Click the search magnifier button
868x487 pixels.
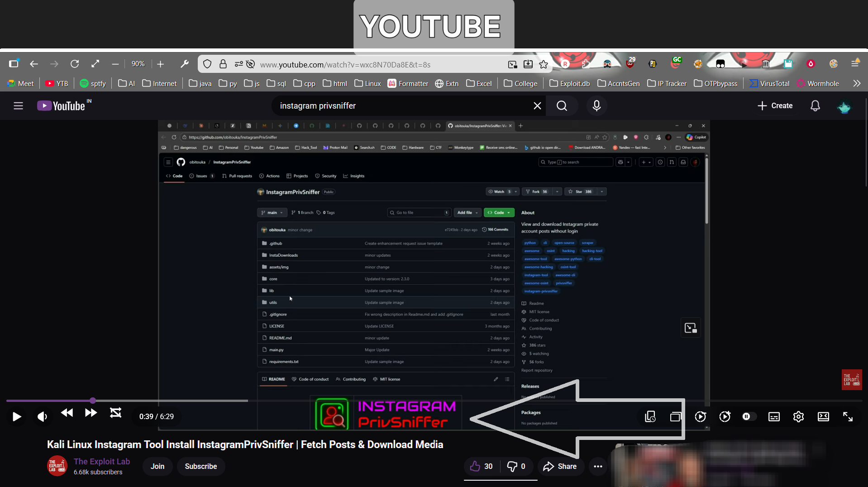click(x=562, y=105)
